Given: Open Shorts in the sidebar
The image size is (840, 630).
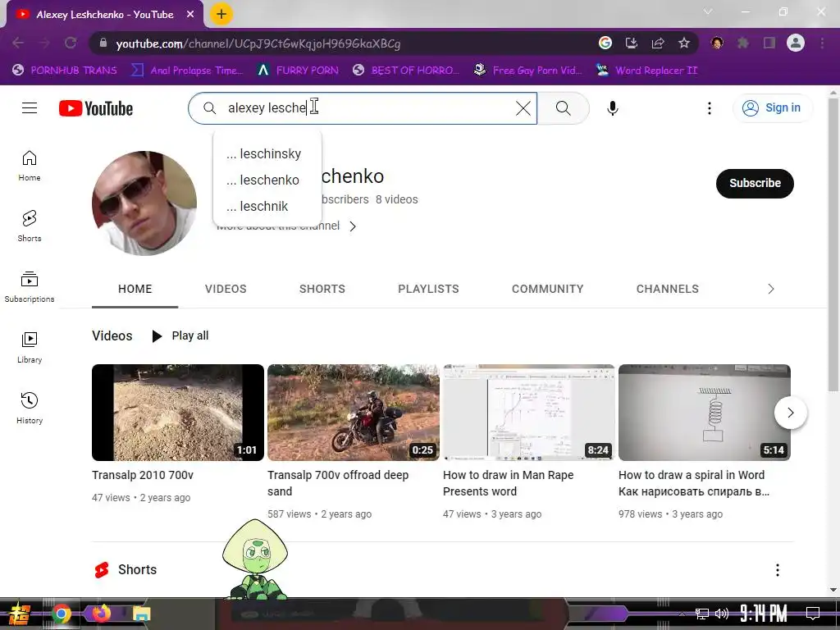Looking at the screenshot, I should click(30, 226).
